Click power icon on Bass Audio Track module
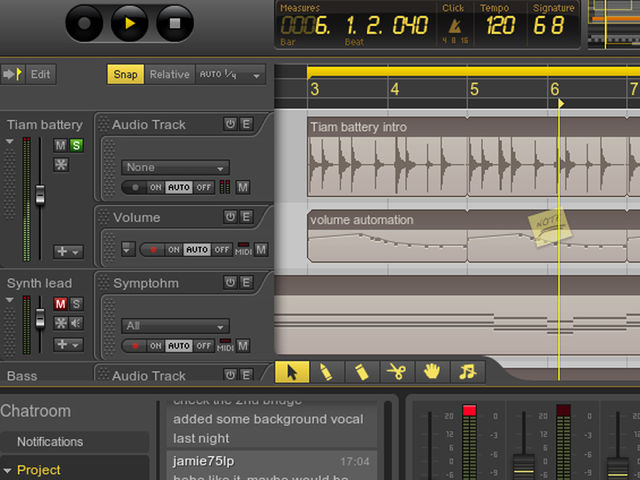 pos(230,375)
